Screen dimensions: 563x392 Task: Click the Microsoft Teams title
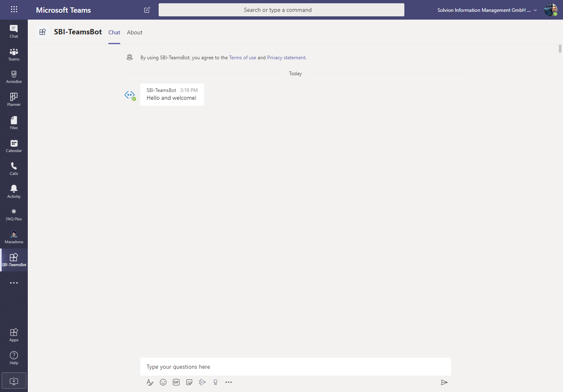click(63, 10)
